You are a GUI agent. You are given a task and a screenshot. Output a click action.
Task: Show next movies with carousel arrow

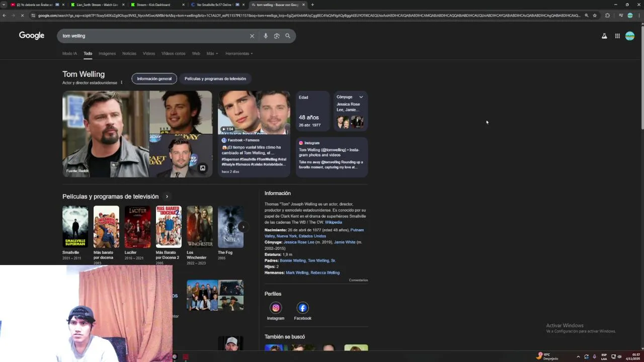click(x=243, y=227)
